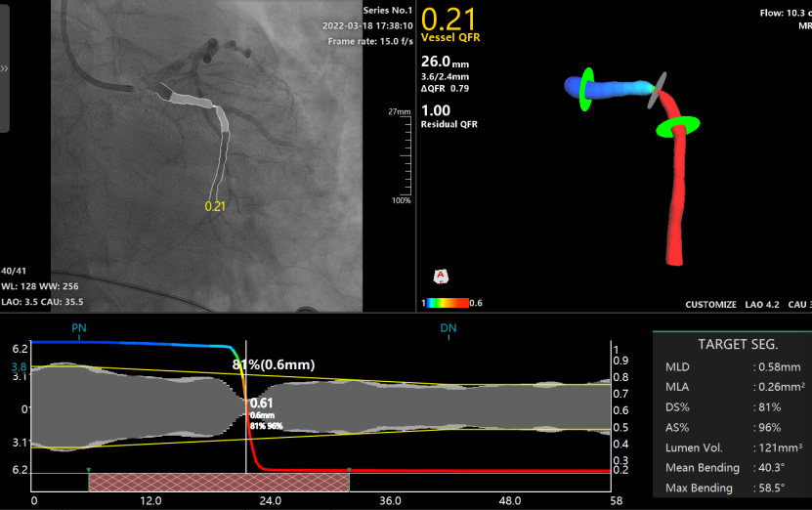
Task: Click the 81%(0.6mm) stenosis label
Action: tap(273, 364)
